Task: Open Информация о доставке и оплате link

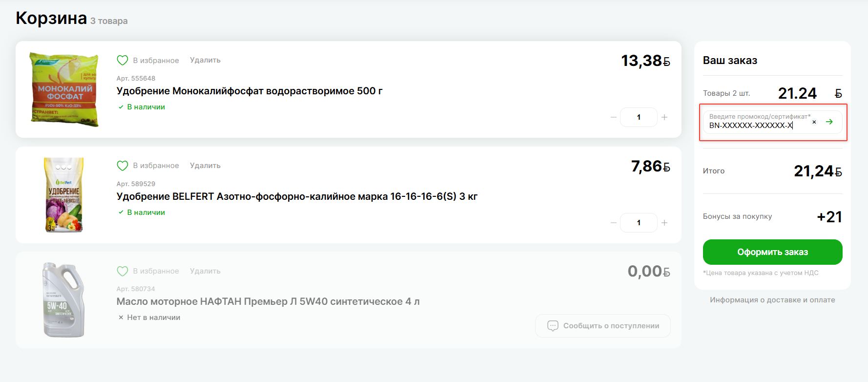Action: coord(772,300)
